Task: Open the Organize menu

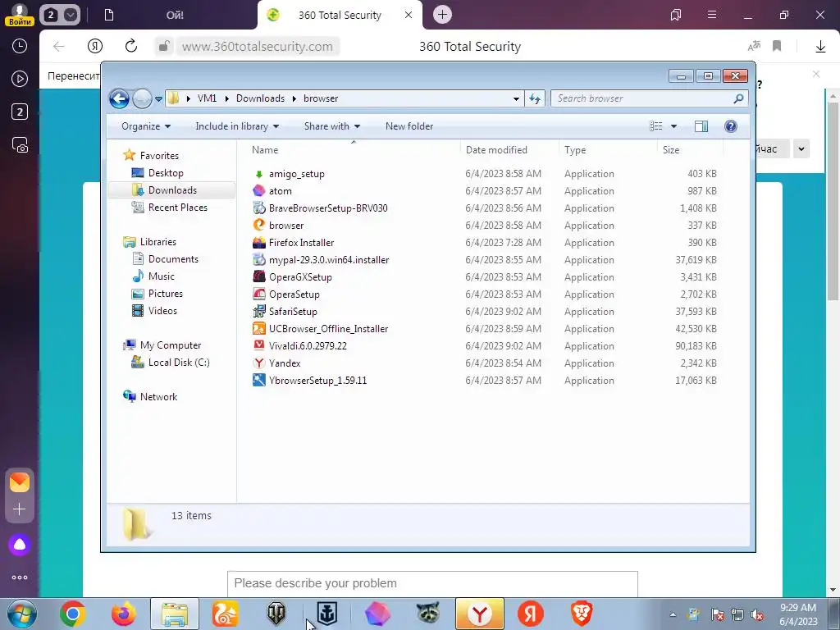Action: coord(146,126)
